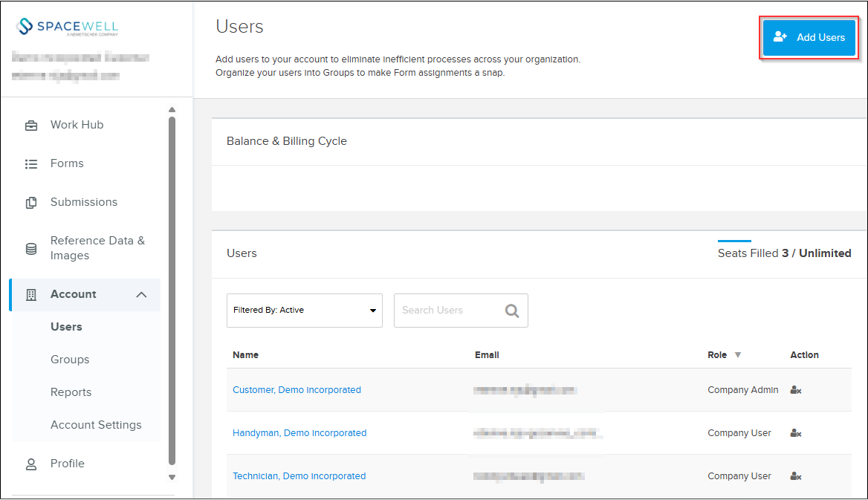
Task: Open Work Hub in sidebar
Action: [77, 125]
